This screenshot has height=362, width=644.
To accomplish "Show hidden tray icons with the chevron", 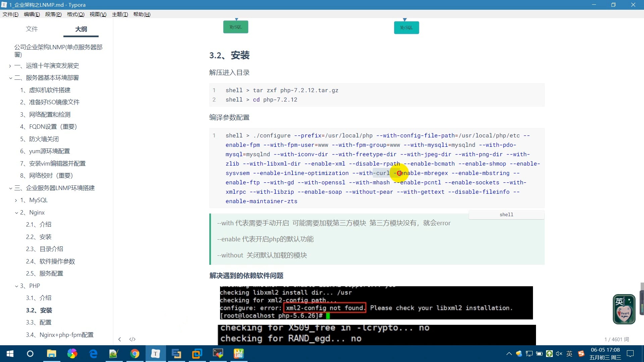I will [x=508, y=354].
